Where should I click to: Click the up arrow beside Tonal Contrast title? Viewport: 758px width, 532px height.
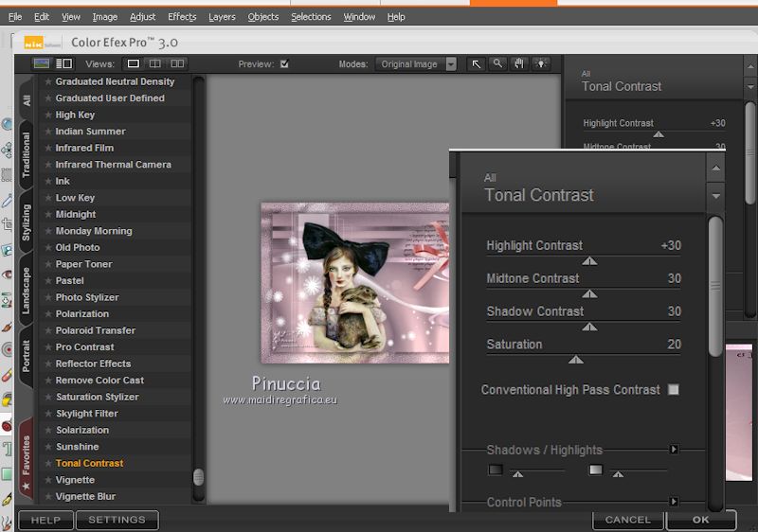click(716, 168)
